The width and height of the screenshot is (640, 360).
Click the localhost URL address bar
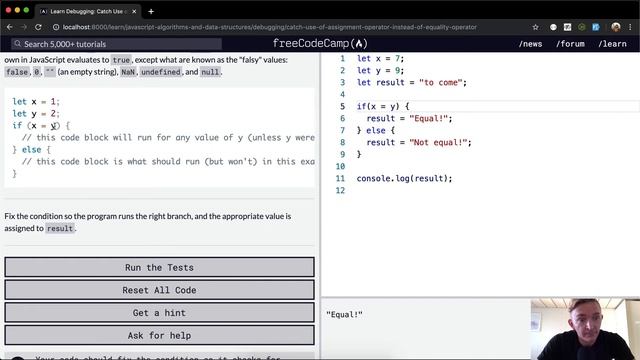coord(269,27)
